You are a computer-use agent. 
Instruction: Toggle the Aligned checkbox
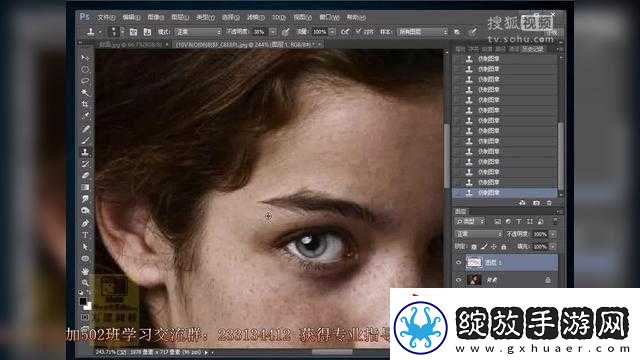pos(358,31)
